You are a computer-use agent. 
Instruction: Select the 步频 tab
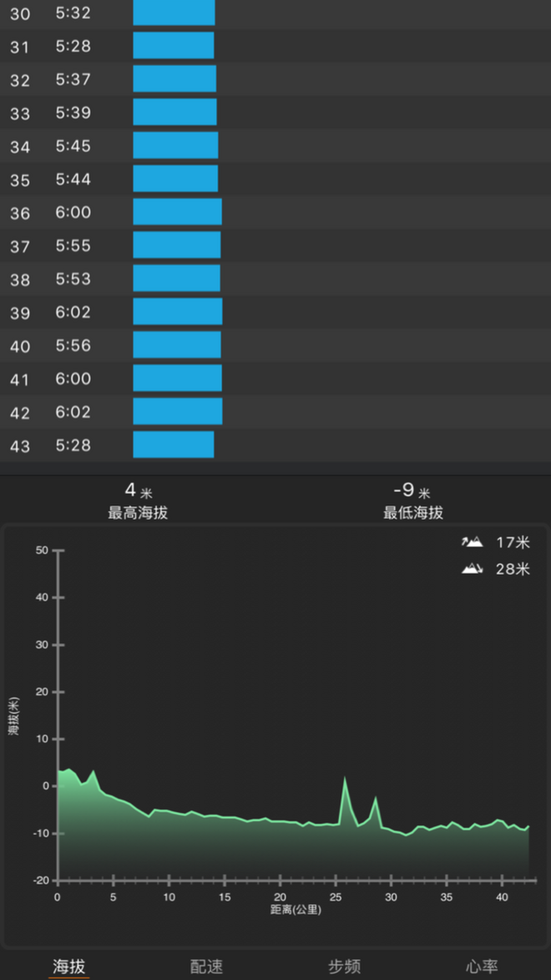point(344,967)
